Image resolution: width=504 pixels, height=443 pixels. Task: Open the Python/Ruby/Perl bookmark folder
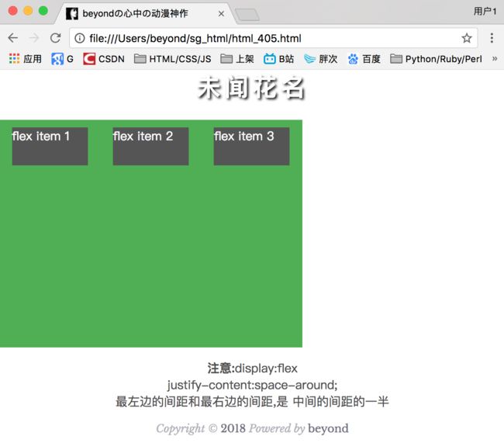coord(436,59)
